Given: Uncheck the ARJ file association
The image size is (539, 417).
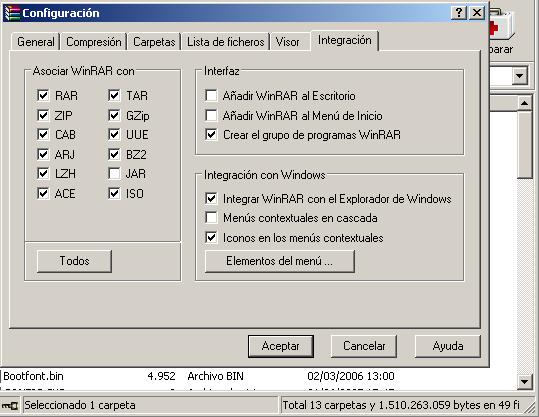Looking at the screenshot, I should 43,154.
